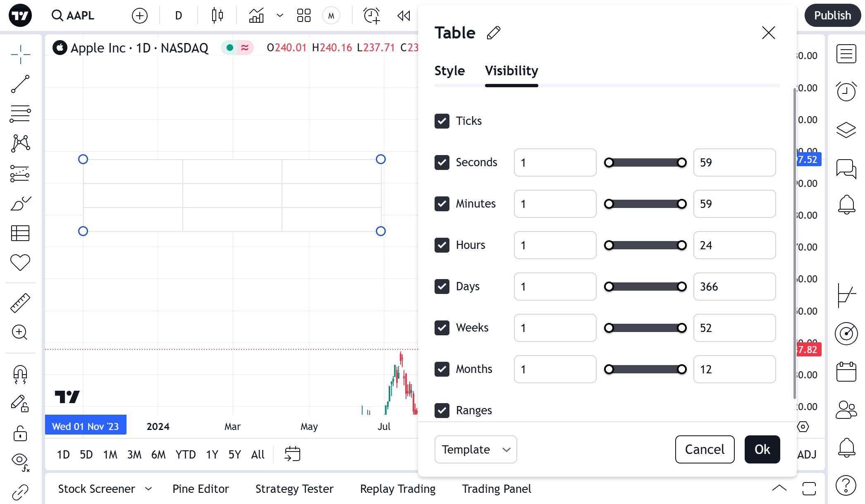865x504 pixels.
Task: Expand the Stock Screener dropdown arrow
Action: (x=148, y=489)
